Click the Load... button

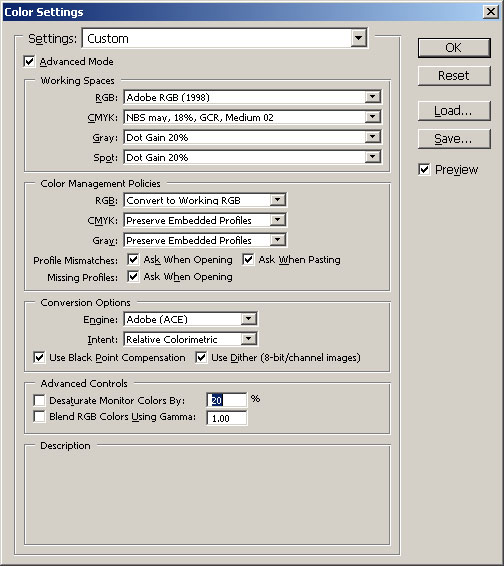pos(454,111)
